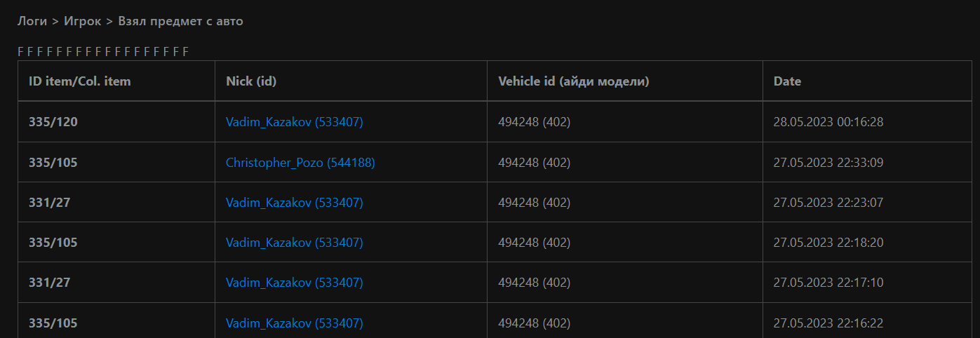Click the 335/120 item cell

[x=53, y=122]
